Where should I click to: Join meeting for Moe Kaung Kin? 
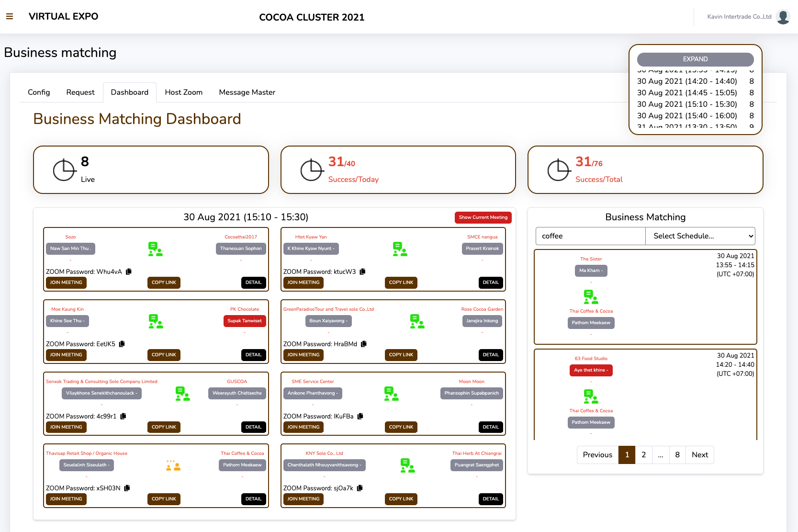point(66,355)
